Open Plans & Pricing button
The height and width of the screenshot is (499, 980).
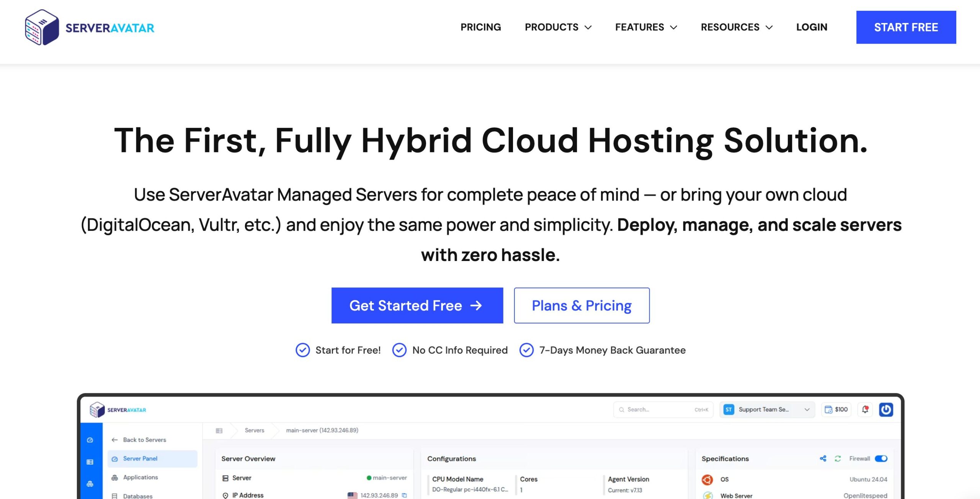point(581,305)
